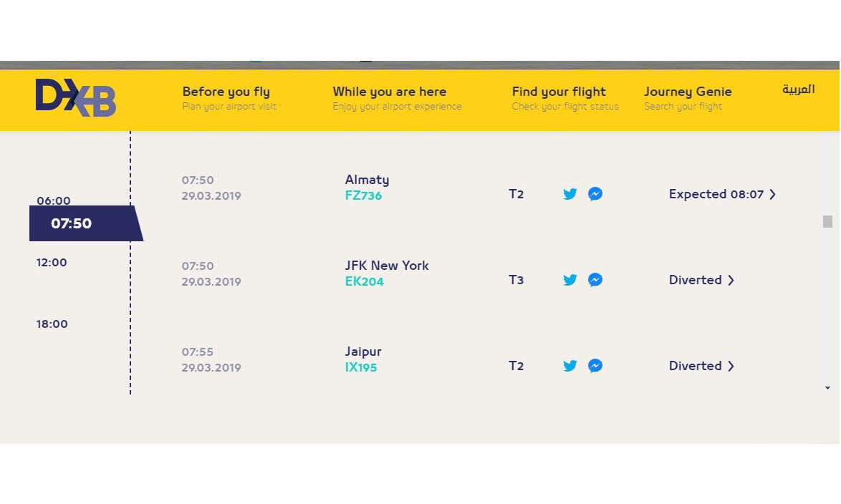Click the DXB airport logo
Screen dimensions: 841x504
coord(76,98)
